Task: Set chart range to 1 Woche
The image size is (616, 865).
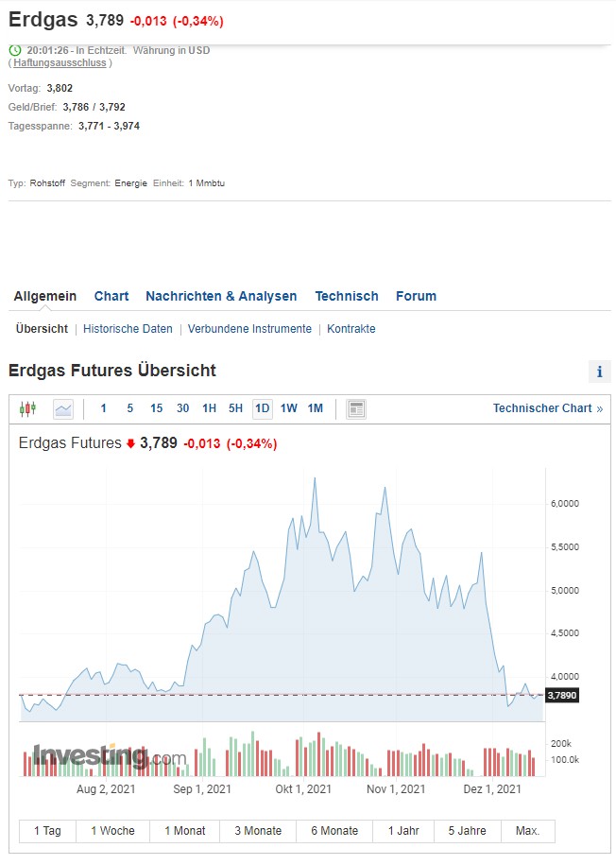Action: click(x=113, y=831)
